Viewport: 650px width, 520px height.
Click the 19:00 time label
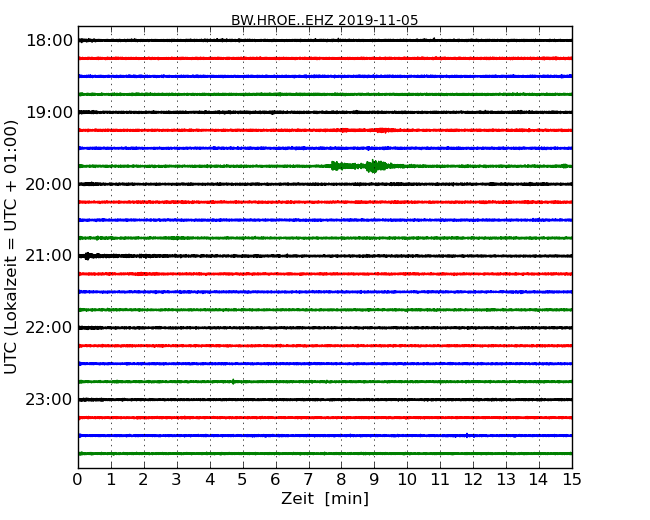[x=49, y=112]
